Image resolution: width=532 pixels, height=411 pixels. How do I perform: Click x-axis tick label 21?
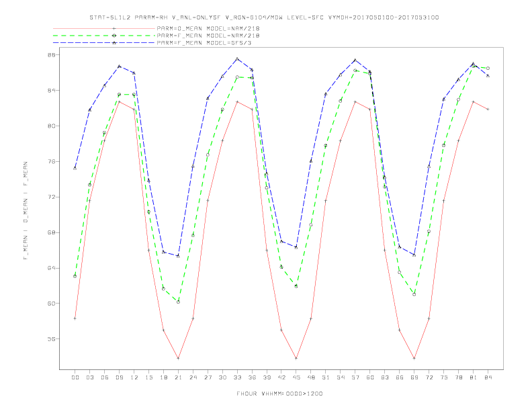[178, 377]
